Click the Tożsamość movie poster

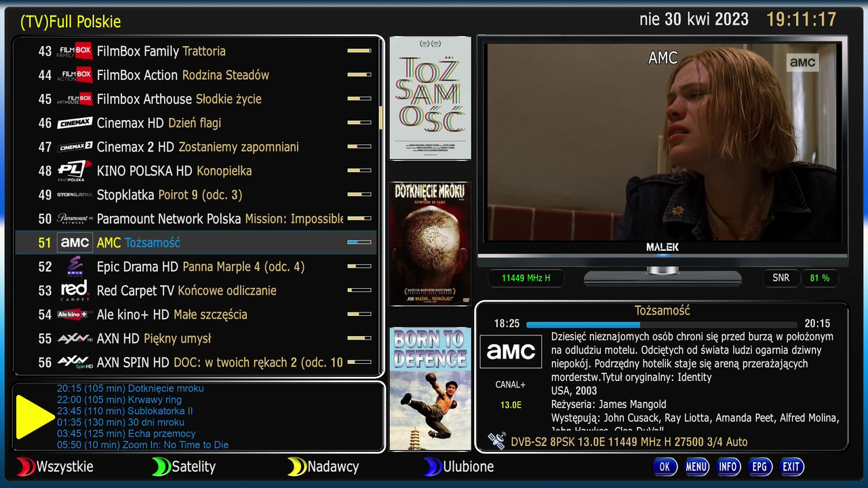point(430,98)
